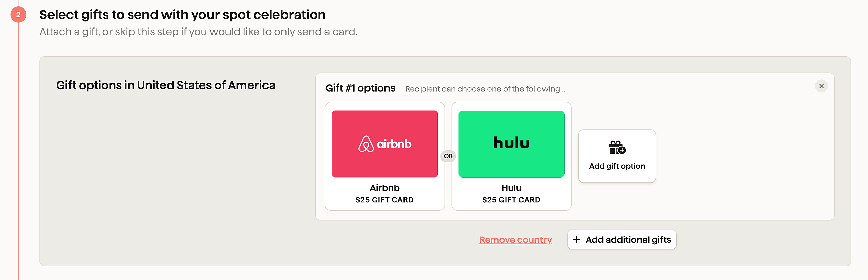Click the Recipient can choose one hint text

pos(485,89)
